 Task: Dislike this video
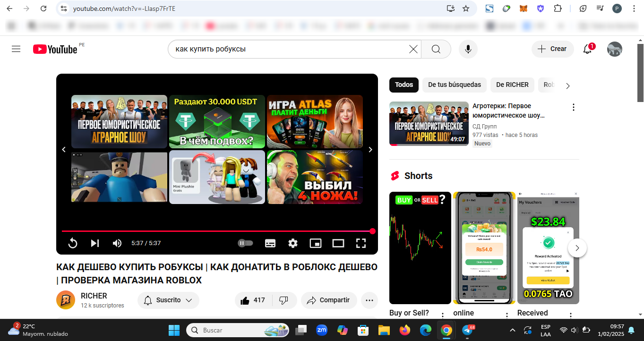pos(284,300)
